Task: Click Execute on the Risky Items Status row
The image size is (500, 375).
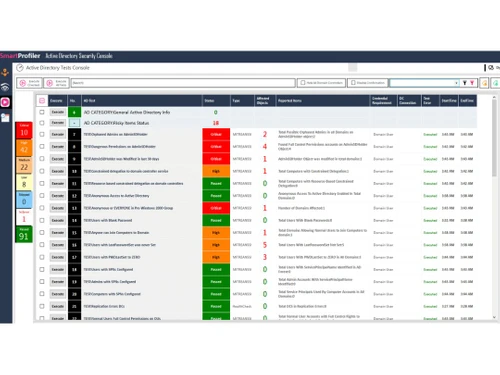Action: [x=58, y=123]
